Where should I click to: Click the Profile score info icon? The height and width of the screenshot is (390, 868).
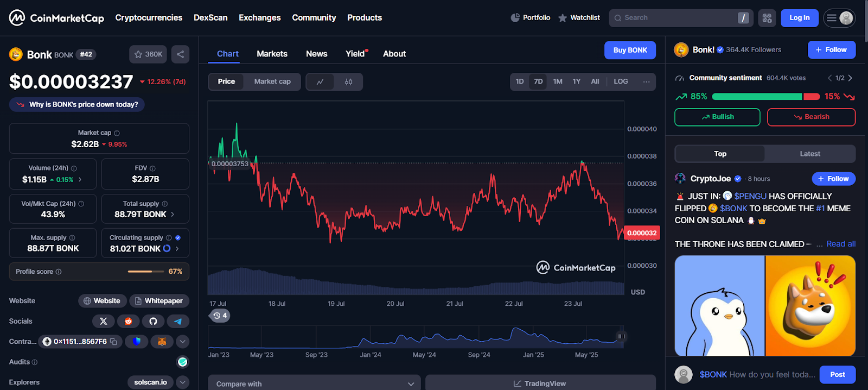(x=59, y=272)
